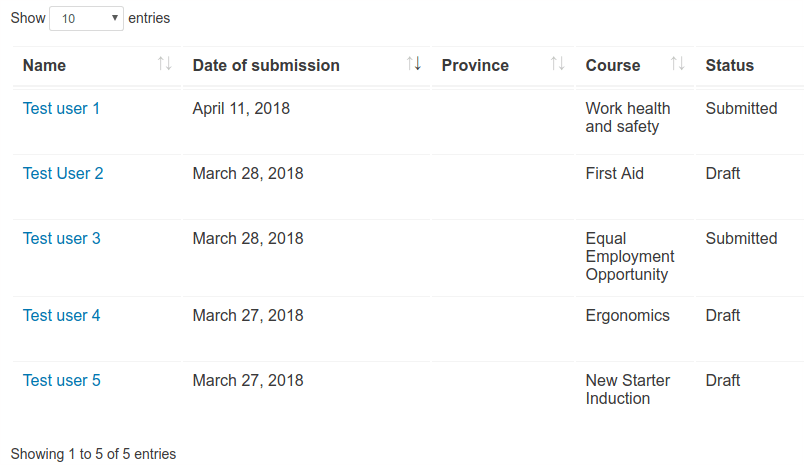Select the Equal Employment Opportunity course cell
Image resolution: width=804 pixels, height=472 pixels.
[x=630, y=256]
